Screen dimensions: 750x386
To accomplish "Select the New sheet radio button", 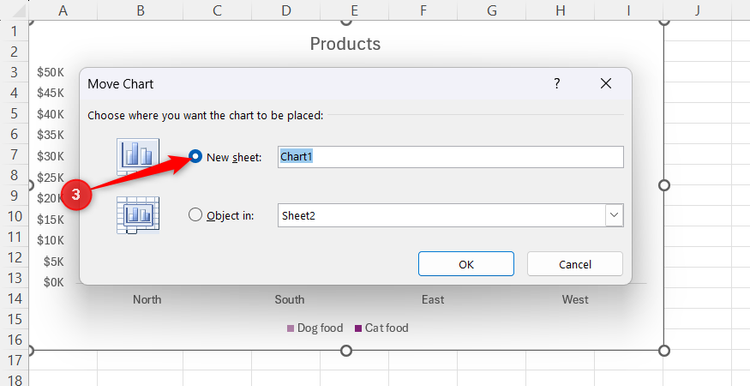I will pos(195,156).
